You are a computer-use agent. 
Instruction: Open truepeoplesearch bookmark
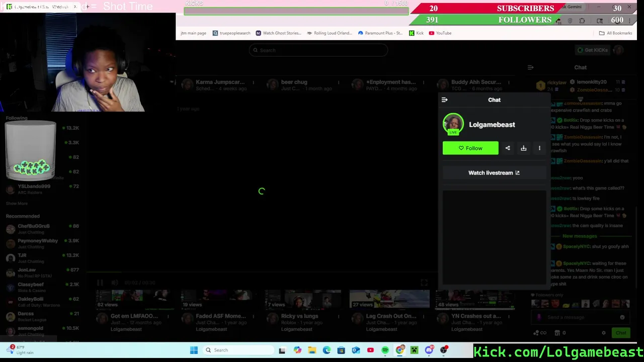click(x=231, y=33)
